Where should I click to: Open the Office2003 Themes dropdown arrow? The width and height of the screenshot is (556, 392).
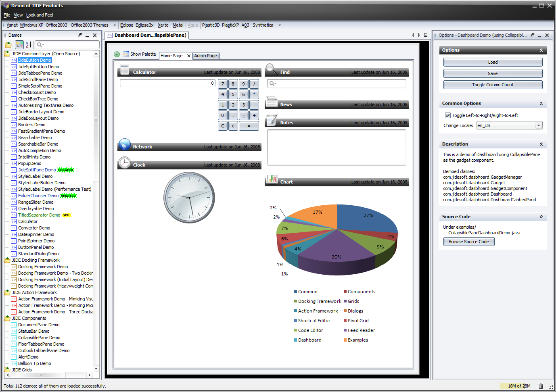click(x=115, y=25)
